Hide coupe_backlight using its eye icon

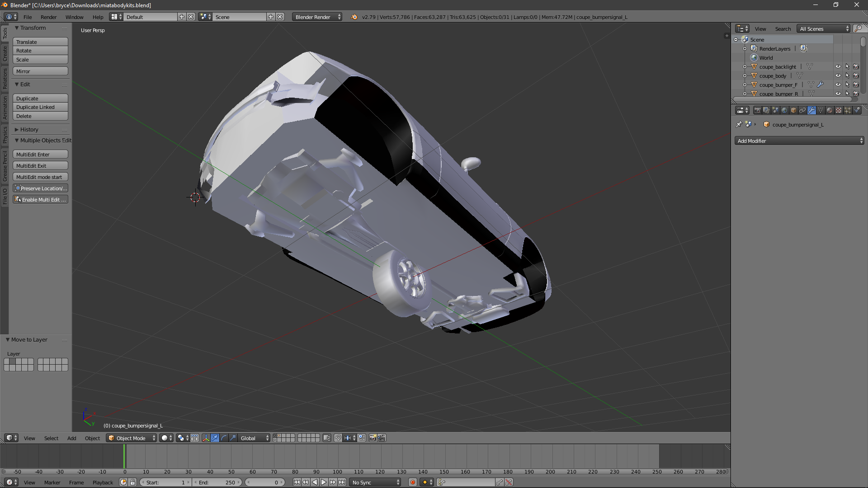tap(838, 66)
